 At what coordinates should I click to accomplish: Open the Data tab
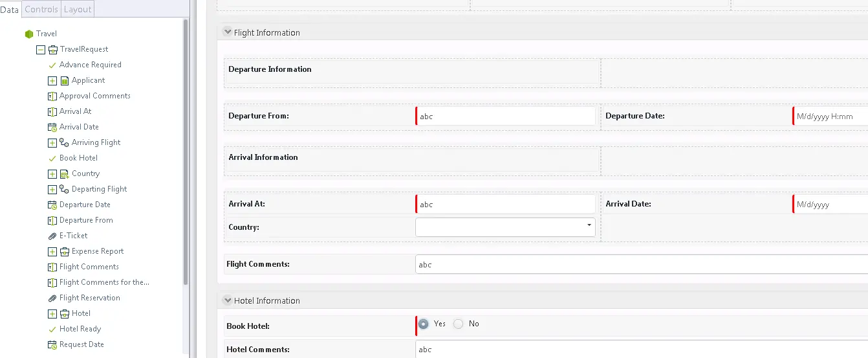click(x=10, y=9)
